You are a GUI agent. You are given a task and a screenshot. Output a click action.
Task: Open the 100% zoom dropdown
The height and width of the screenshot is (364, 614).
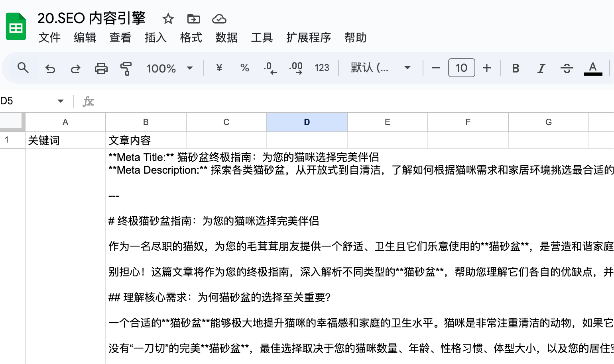coord(170,68)
